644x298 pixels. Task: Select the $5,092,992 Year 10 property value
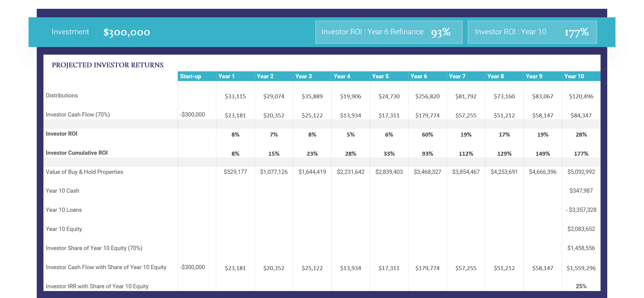pos(581,172)
